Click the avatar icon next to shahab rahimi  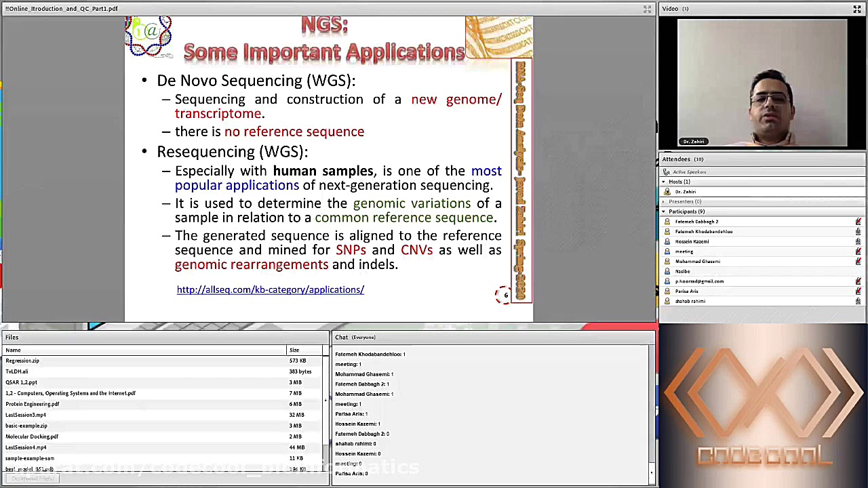667,301
